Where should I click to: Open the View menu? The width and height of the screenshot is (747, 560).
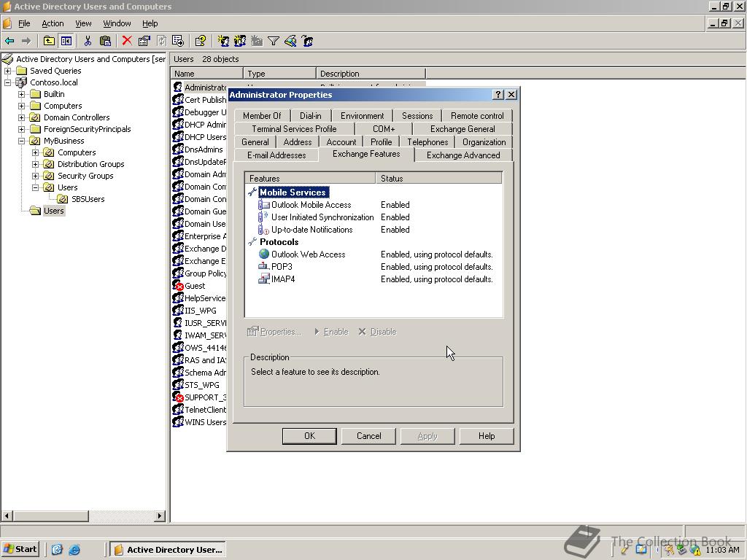(x=83, y=23)
